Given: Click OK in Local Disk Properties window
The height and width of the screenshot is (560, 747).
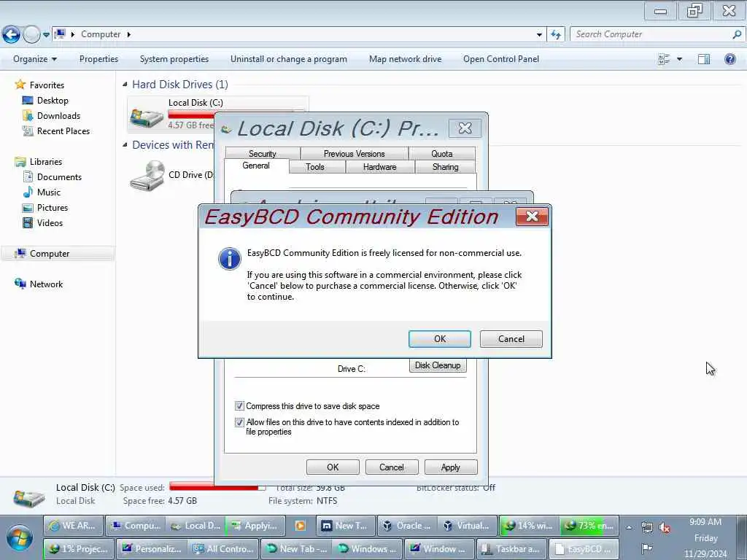Looking at the screenshot, I should 333,467.
